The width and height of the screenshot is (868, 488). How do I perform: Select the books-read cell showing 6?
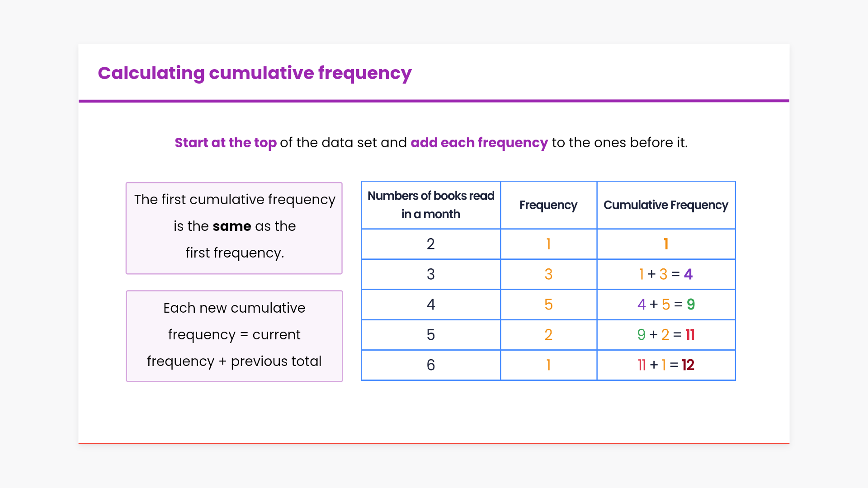click(x=430, y=365)
